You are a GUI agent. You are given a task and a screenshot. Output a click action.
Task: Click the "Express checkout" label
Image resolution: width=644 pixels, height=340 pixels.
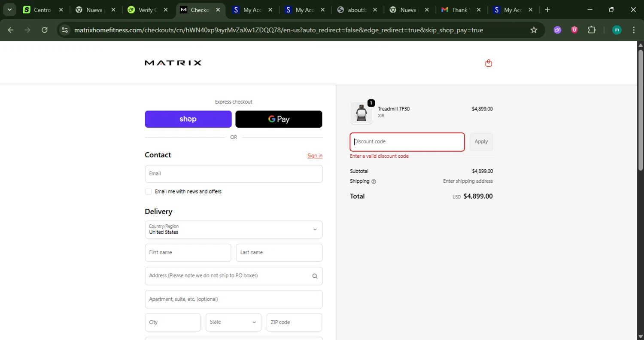[x=234, y=102]
